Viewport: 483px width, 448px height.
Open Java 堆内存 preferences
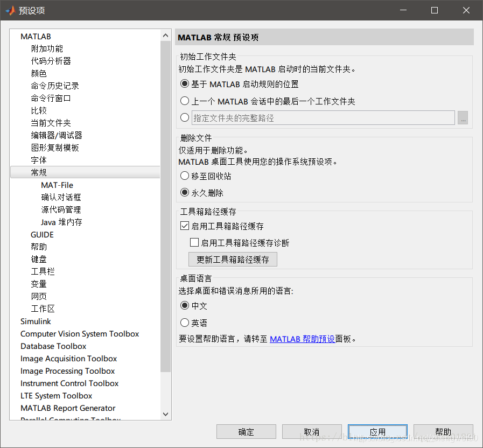pyautogui.click(x=61, y=222)
